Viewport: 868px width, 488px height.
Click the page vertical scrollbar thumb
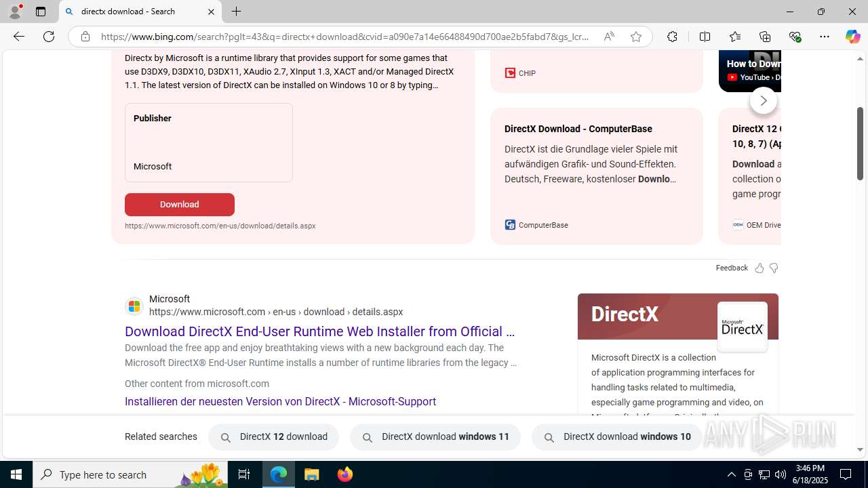click(860, 143)
